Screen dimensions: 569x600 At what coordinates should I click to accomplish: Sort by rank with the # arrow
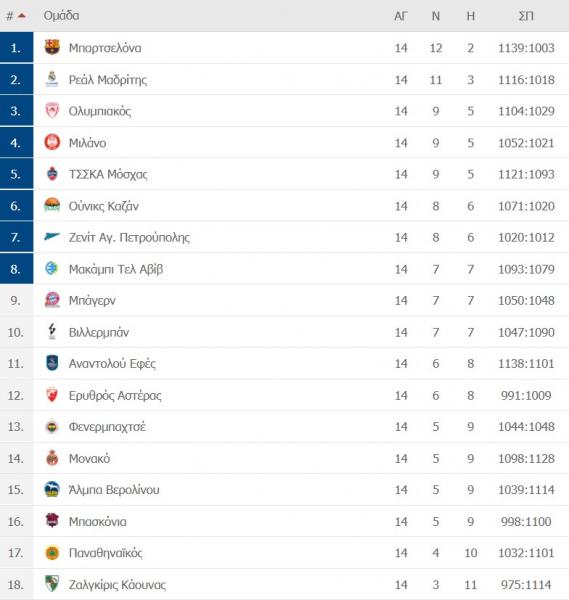pos(16,16)
